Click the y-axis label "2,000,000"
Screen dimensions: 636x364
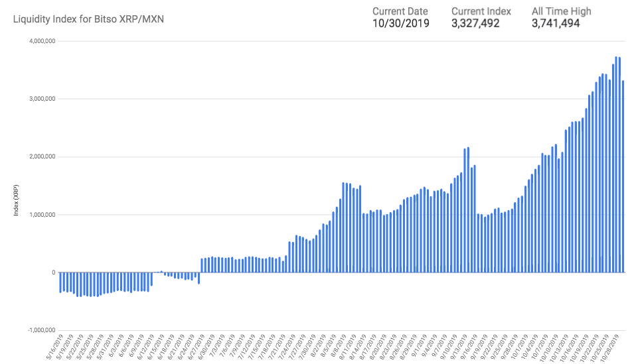[42, 156]
